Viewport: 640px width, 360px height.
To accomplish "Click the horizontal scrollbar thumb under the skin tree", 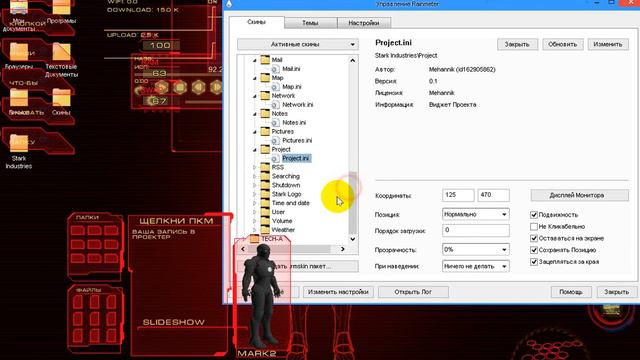I will click(x=289, y=249).
